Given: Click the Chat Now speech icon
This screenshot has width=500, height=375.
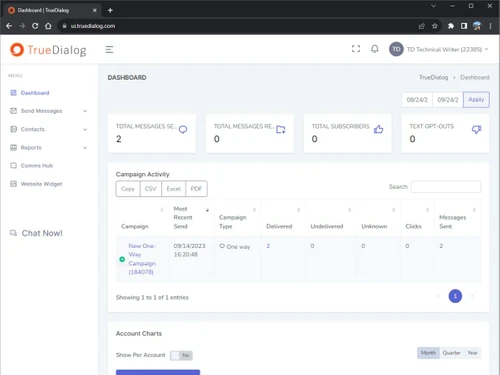Looking at the screenshot, I should pyautogui.click(x=13, y=233).
